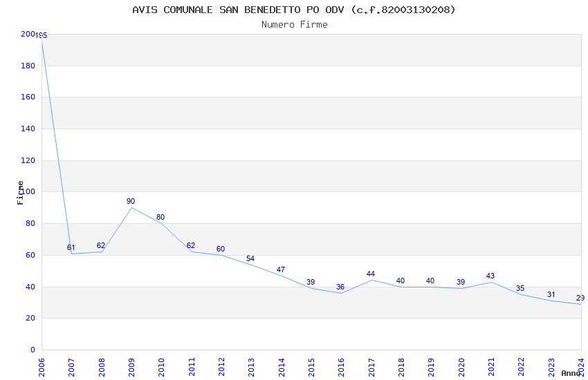Click the x-axis year label 2017
Screen dimensions: 588x380
coord(371,367)
